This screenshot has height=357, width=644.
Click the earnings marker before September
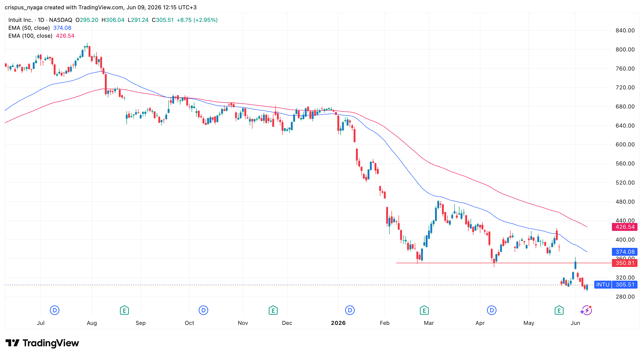coord(124,310)
